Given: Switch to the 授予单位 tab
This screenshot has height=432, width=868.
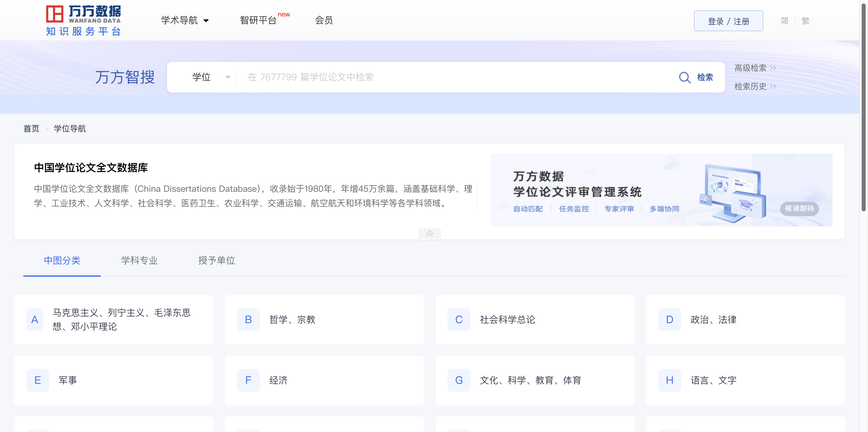Looking at the screenshot, I should [x=216, y=260].
